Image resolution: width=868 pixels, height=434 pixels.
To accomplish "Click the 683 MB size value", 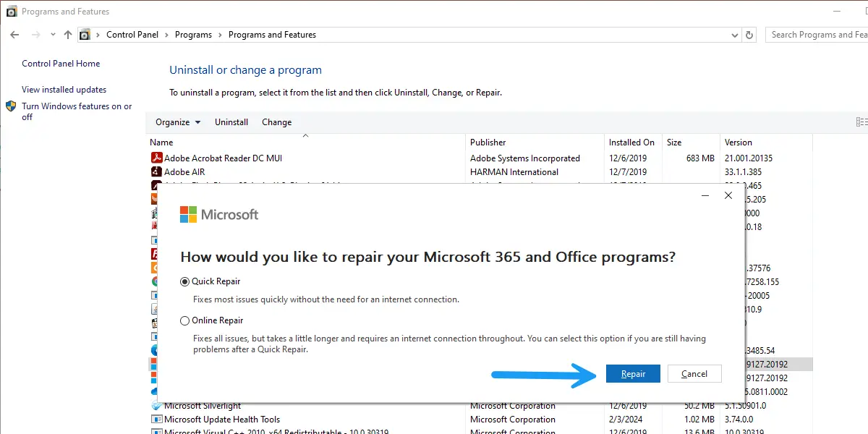I will point(700,158).
